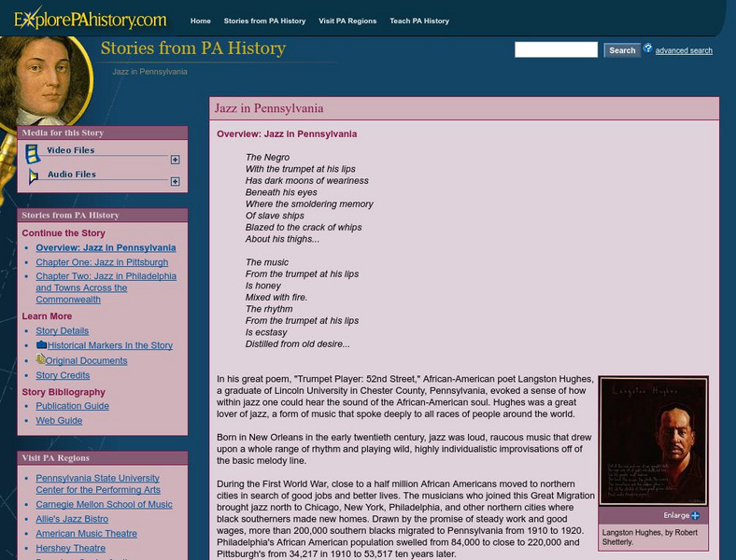Screen dimensions: 736x560
Task: Open Chapter One: Jazz in Pittsburgh
Action: [x=102, y=262]
